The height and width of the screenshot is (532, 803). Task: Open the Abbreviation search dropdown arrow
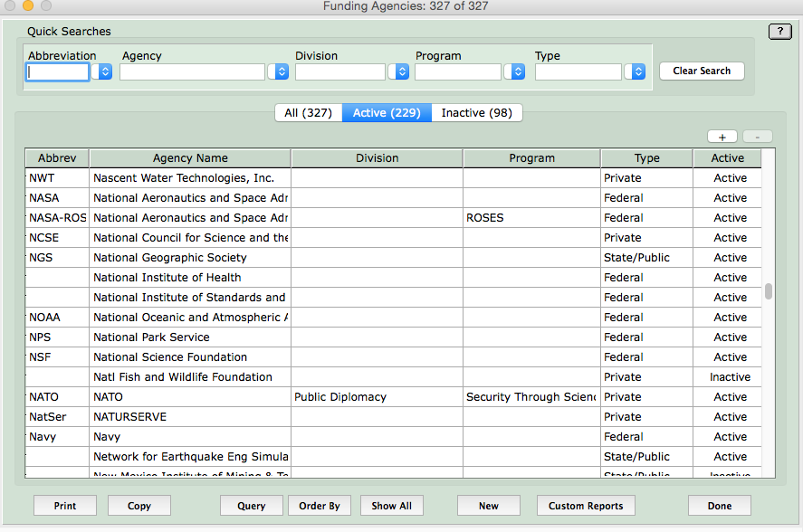[101, 71]
